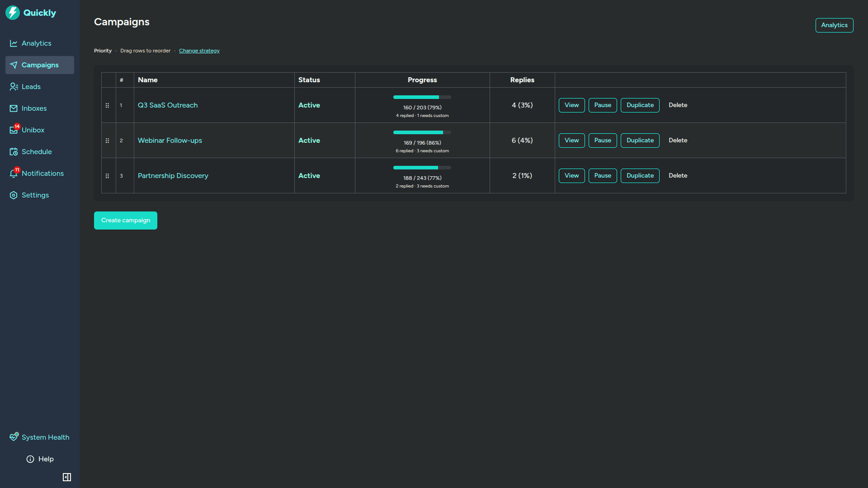Open System Health page

click(40, 437)
